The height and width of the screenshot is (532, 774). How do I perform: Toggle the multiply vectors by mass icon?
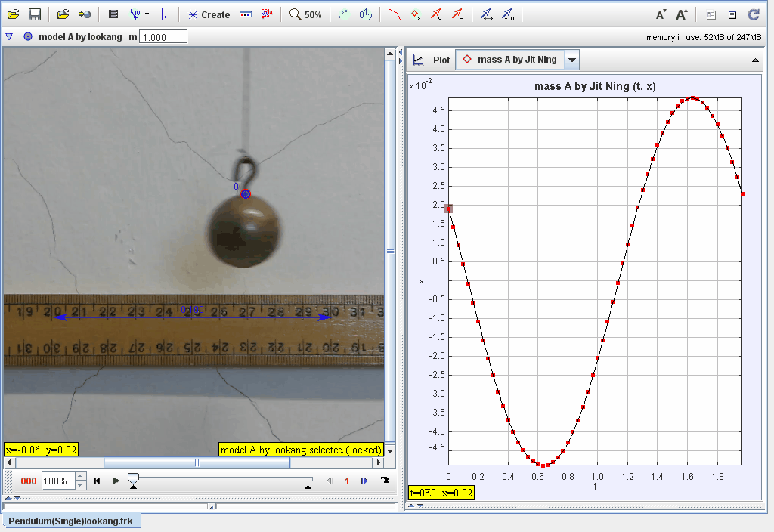click(508, 15)
